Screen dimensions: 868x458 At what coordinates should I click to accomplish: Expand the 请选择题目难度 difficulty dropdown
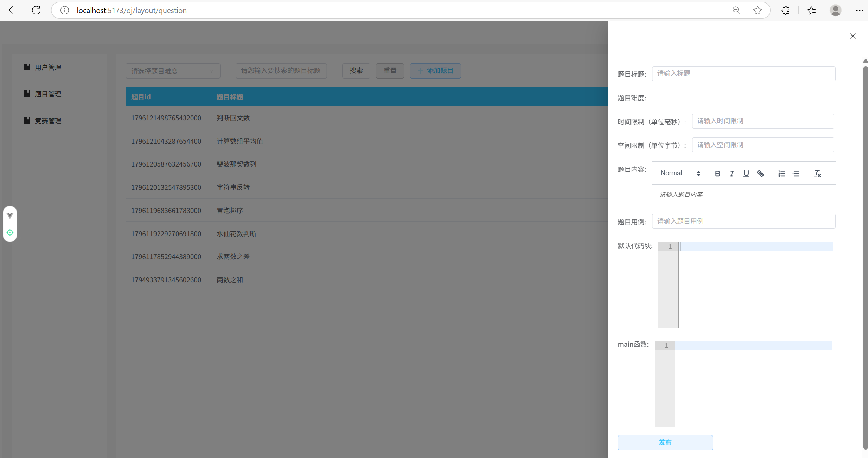173,71
